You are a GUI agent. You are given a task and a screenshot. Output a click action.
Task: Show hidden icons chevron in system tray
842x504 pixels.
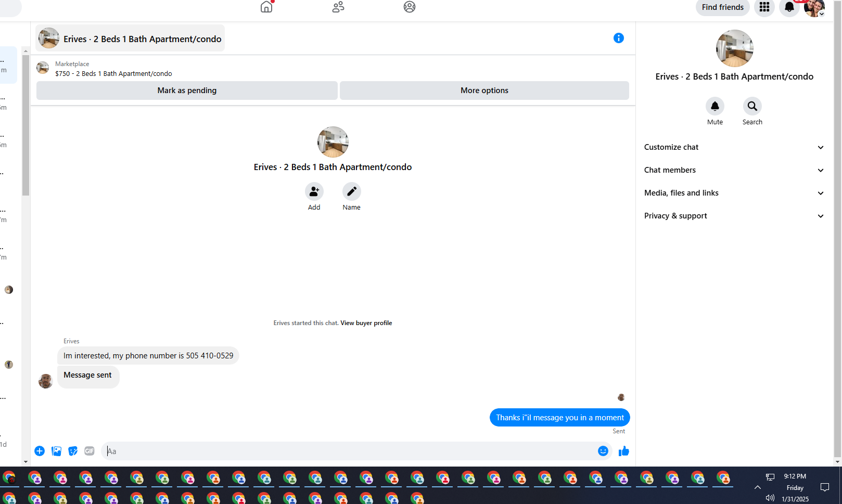(x=758, y=487)
